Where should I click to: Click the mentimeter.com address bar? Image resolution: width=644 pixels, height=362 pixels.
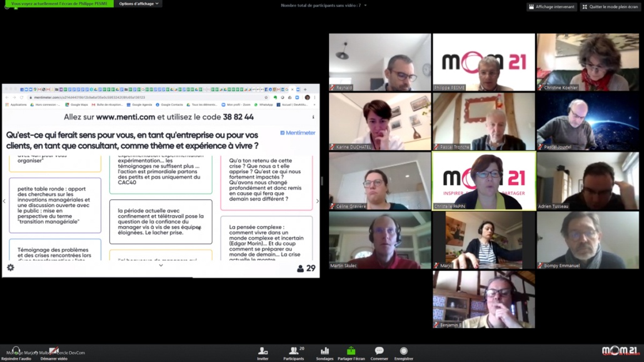coord(148,98)
